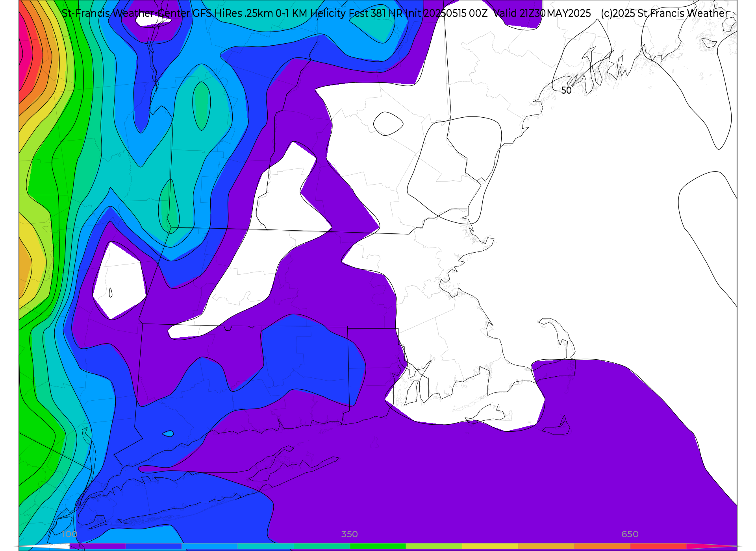Click the magenta arrow end of color bar
This screenshot has width=756, height=551.
pos(711,546)
